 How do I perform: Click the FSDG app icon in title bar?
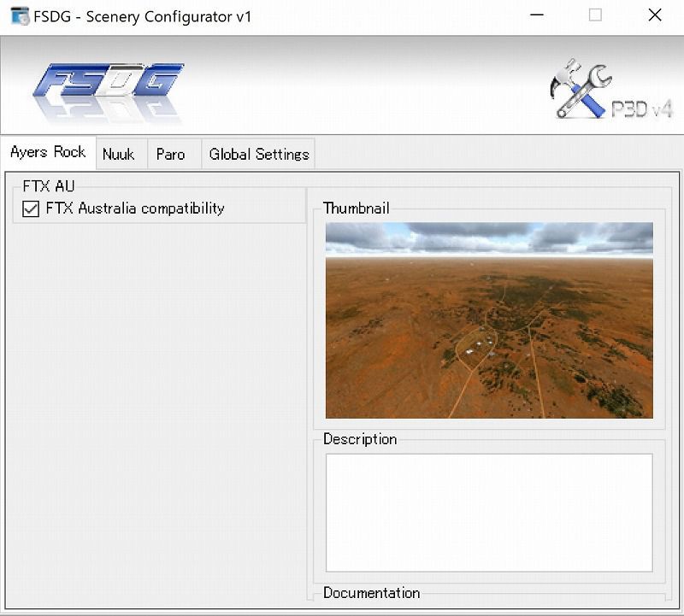(x=20, y=16)
